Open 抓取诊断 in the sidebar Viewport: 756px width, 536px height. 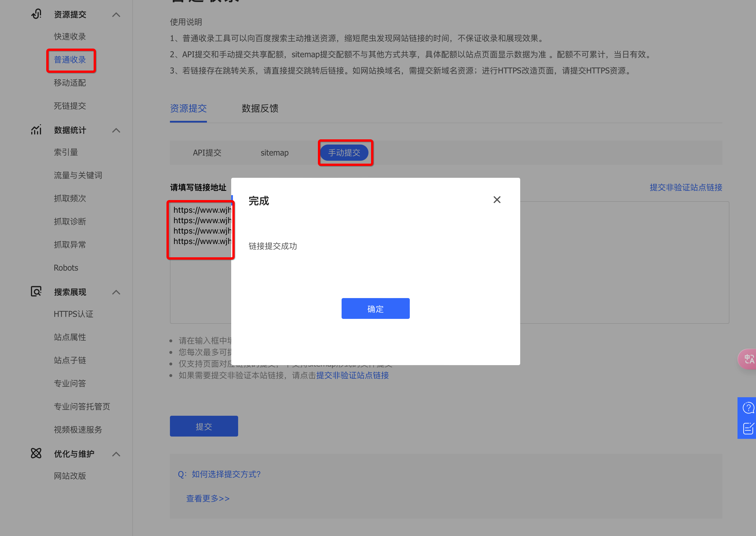70,221
